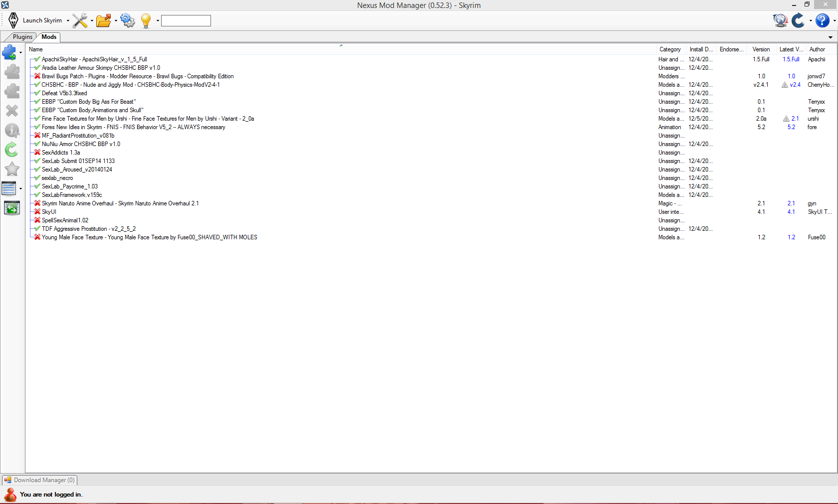Sort by the Latest Version column header

coord(791,49)
